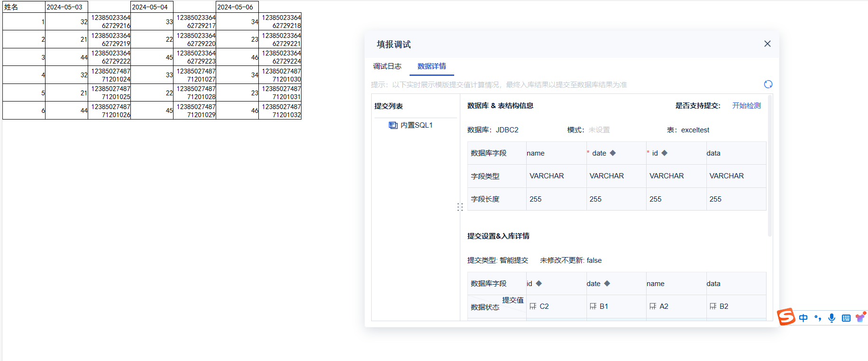Click the 提交设置&入库详情 heading
The image size is (868, 361).
[498, 236]
